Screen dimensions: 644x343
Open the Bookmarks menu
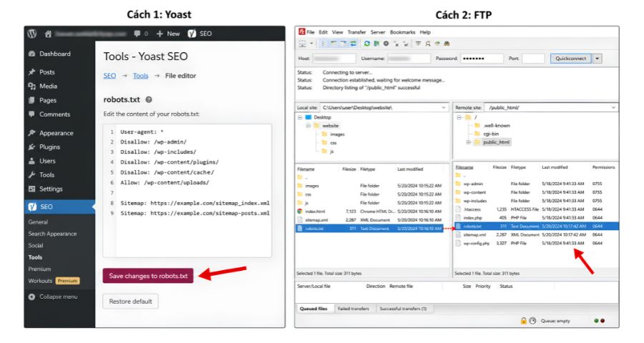tap(402, 32)
